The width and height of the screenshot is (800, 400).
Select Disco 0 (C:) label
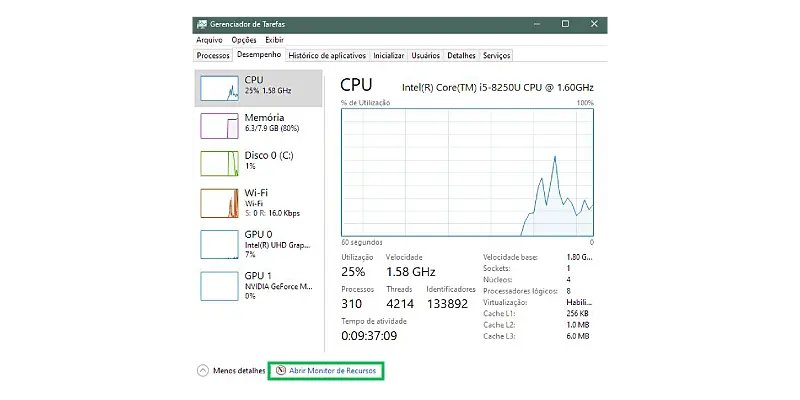pyautogui.click(x=269, y=156)
